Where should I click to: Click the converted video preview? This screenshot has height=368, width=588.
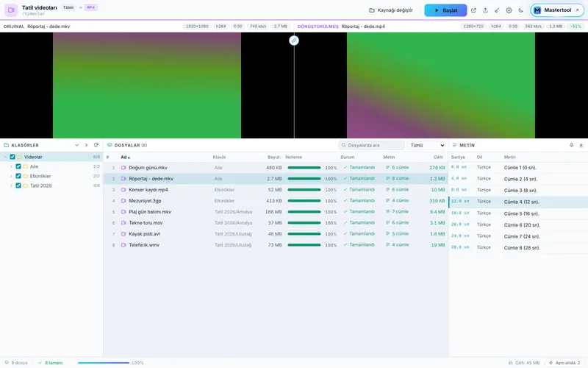click(x=441, y=85)
